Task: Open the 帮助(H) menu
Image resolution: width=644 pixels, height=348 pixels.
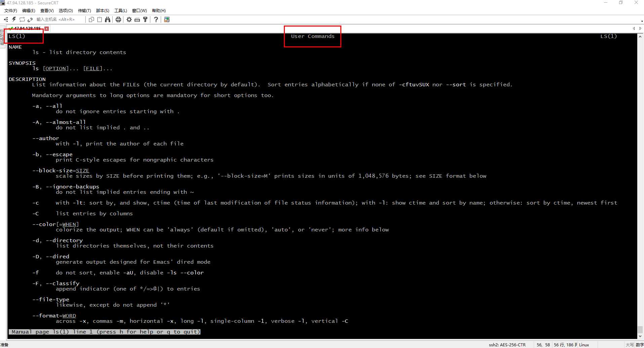Action: tap(159, 11)
